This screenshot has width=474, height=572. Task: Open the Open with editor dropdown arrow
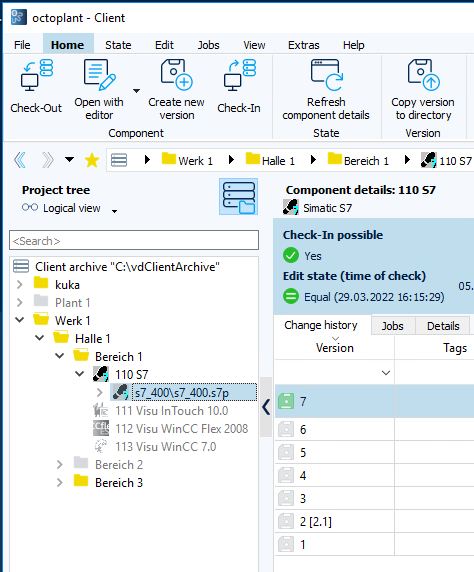tap(136, 90)
